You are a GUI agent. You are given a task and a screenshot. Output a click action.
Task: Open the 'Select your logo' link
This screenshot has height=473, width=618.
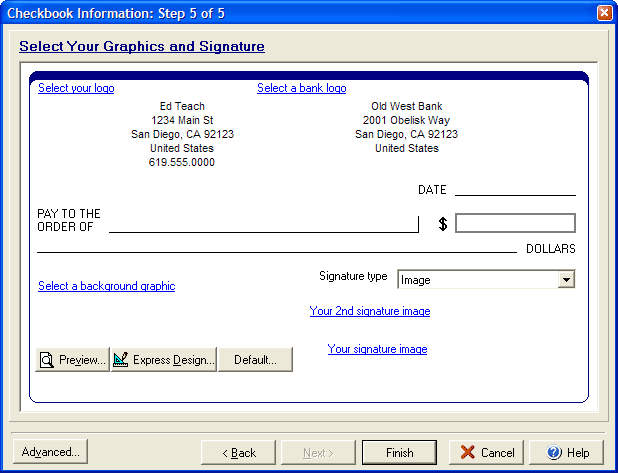click(76, 88)
